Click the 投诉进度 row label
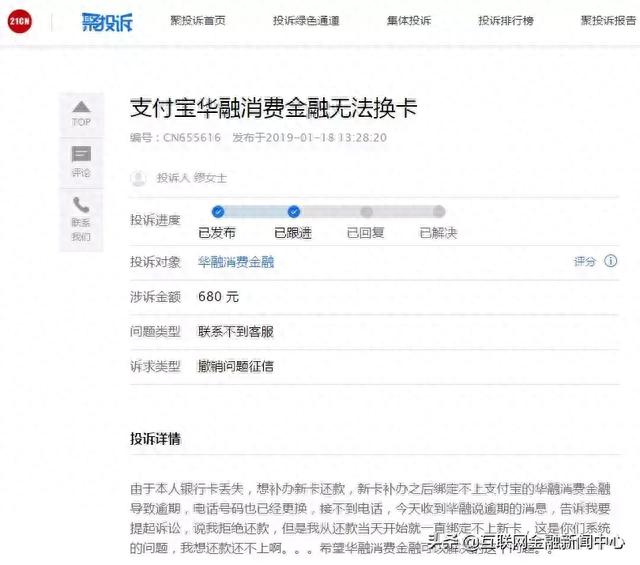Viewport: 640px width, 565px height. click(x=156, y=220)
